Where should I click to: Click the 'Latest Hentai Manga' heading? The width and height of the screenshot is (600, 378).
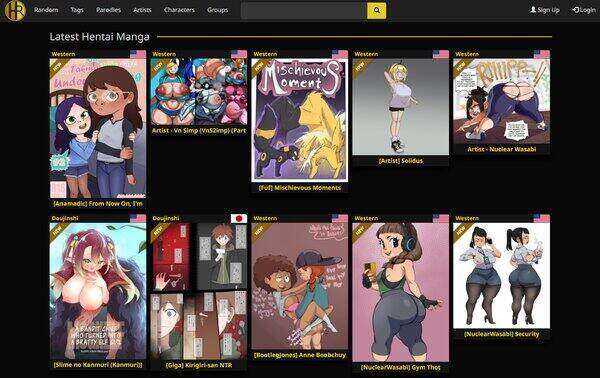click(99, 37)
